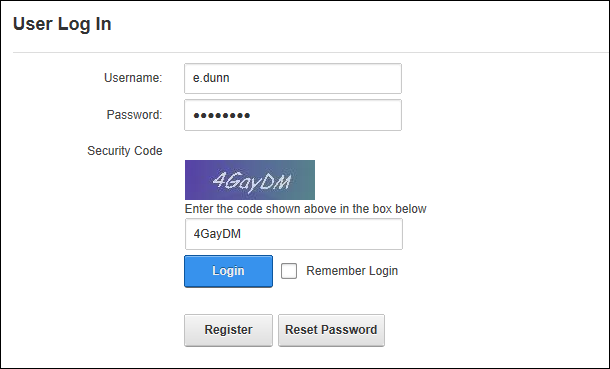Focus the Username input field
The width and height of the screenshot is (610, 369).
(293, 79)
